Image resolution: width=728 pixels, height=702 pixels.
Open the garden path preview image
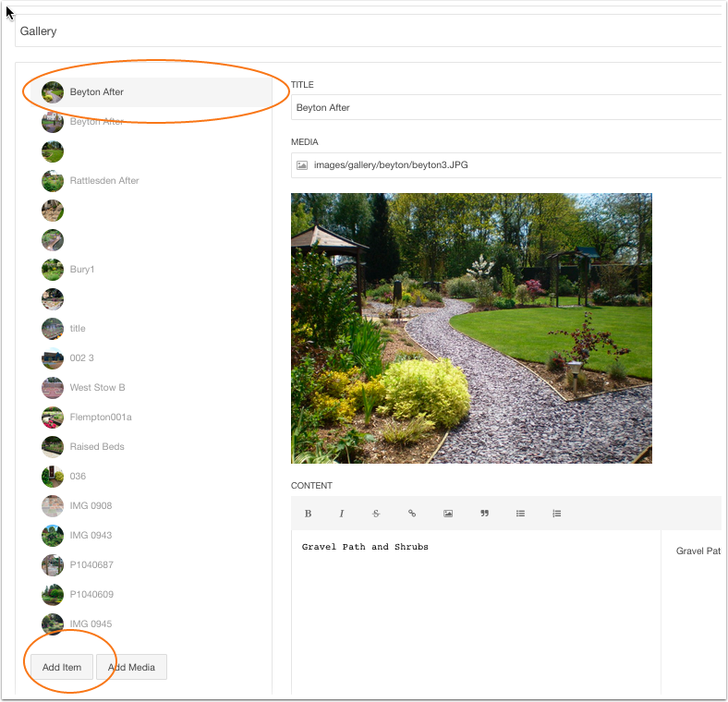point(471,328)
